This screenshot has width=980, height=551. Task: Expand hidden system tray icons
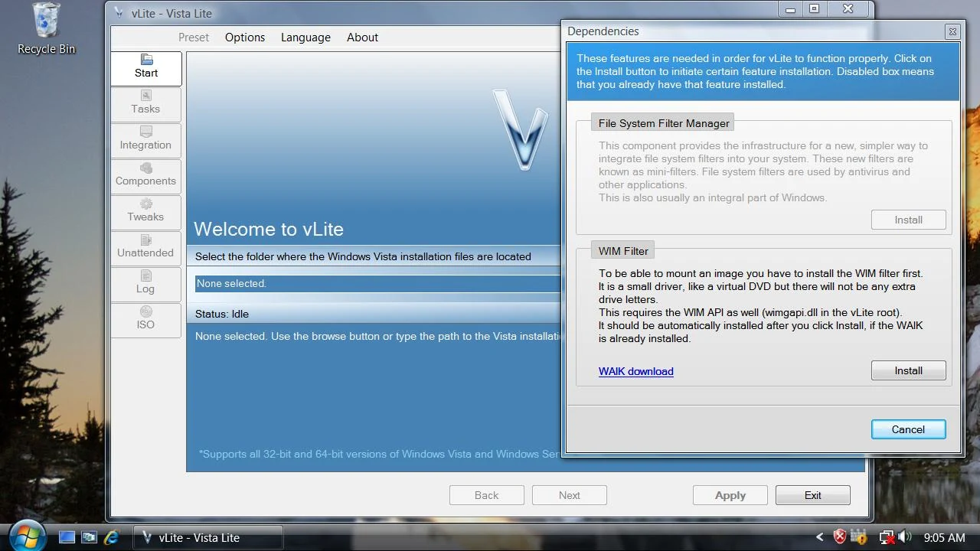(819, 537)
